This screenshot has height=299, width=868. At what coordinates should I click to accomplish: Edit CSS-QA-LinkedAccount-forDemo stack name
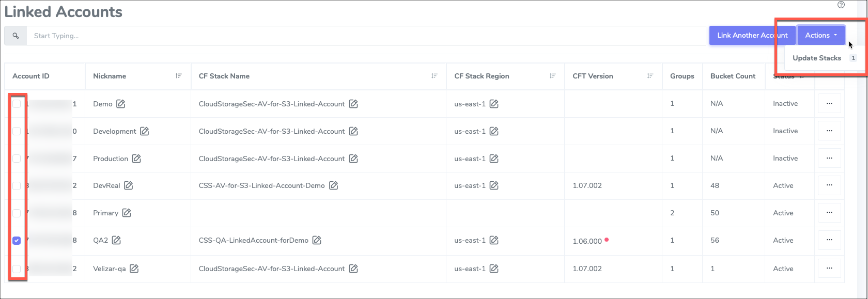[317, 240]
